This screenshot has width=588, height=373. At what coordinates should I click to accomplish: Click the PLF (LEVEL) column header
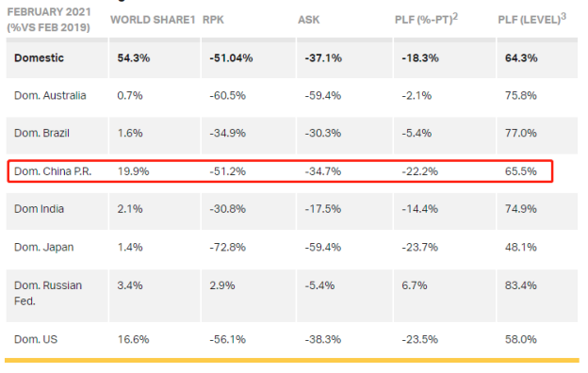(x=532, y=19)
